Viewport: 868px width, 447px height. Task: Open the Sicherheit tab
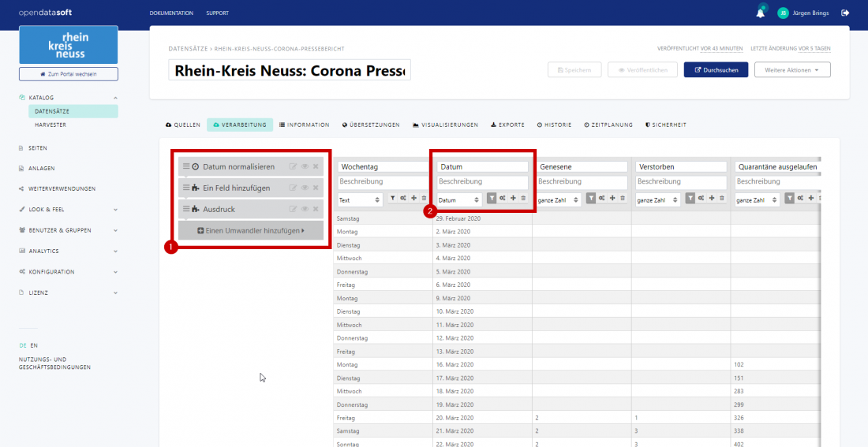[665, 125]
